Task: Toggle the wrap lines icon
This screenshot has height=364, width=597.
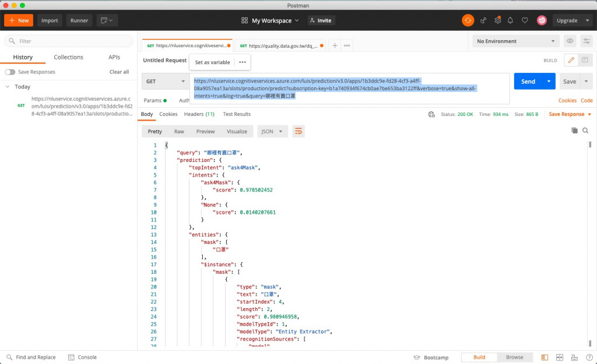Action: click(298, 131)
